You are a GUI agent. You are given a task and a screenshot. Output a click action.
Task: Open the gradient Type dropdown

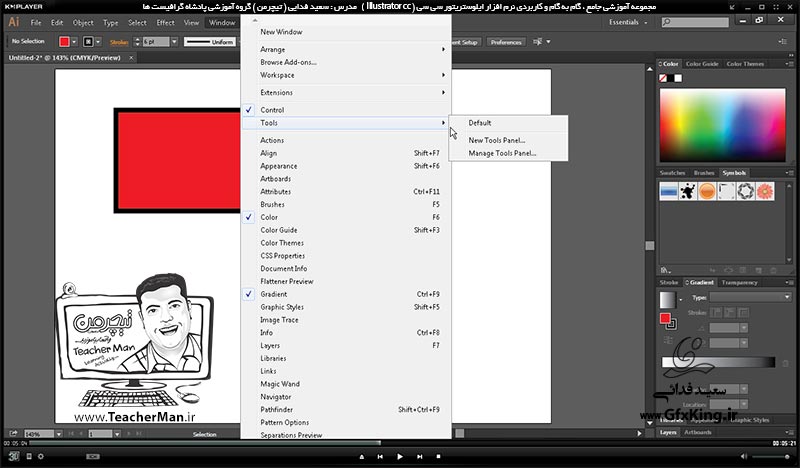750,297
